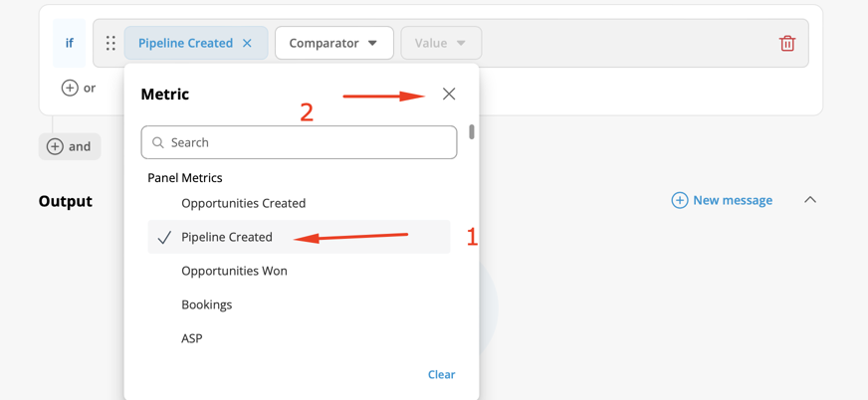
Task: Click the Clear link in Metric popup
Action: [x=442, y=374]
